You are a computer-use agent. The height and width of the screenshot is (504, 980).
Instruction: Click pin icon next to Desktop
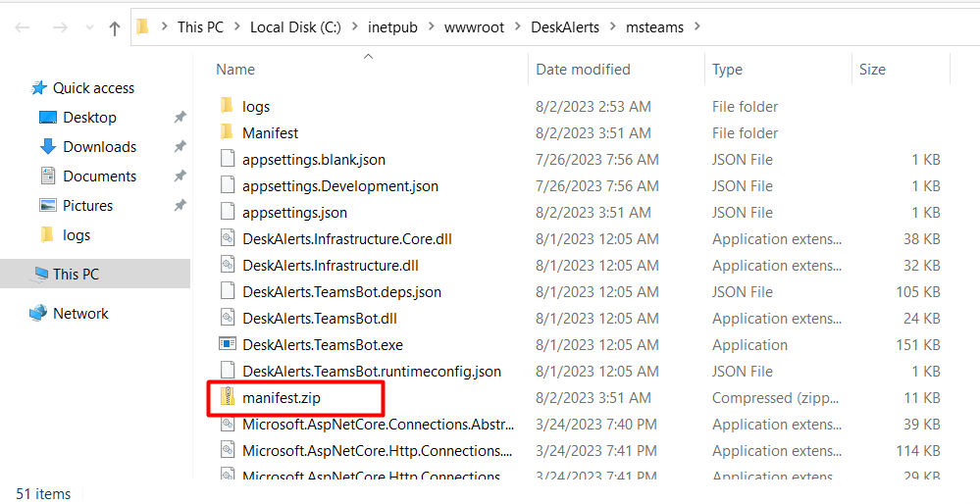180,118
